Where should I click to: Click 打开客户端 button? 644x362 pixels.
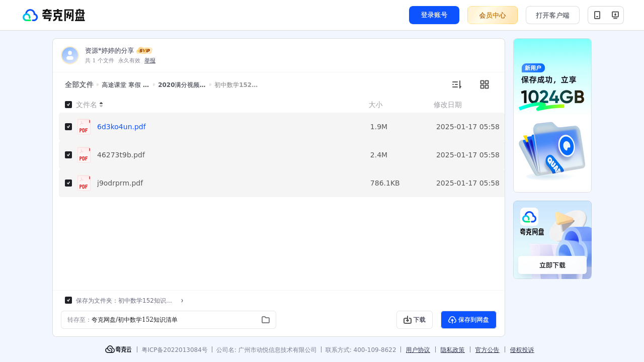pyautogui.click(x=552, y=15)
